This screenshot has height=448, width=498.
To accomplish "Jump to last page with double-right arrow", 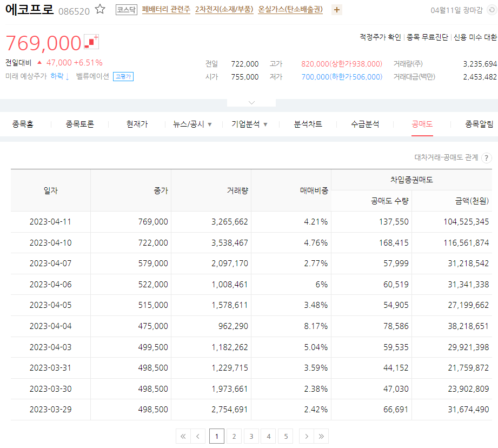I will tap(321, 436).
